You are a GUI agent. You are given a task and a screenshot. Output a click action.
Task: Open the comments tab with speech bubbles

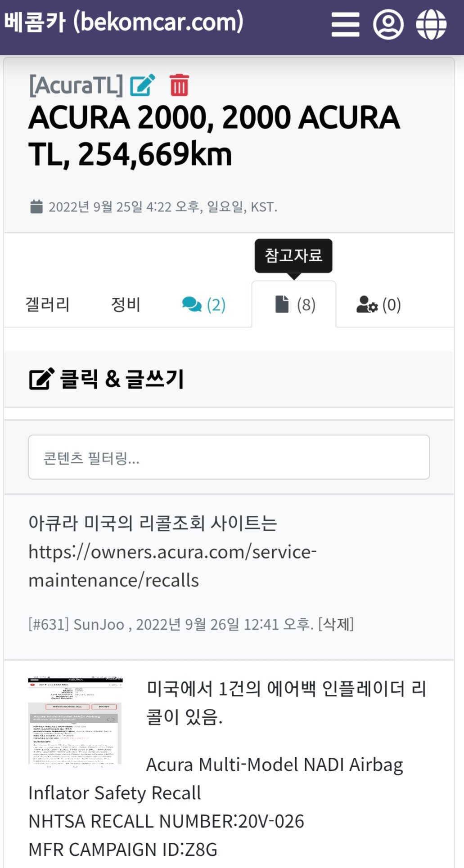pyautogui.click(x=203, y=305)
